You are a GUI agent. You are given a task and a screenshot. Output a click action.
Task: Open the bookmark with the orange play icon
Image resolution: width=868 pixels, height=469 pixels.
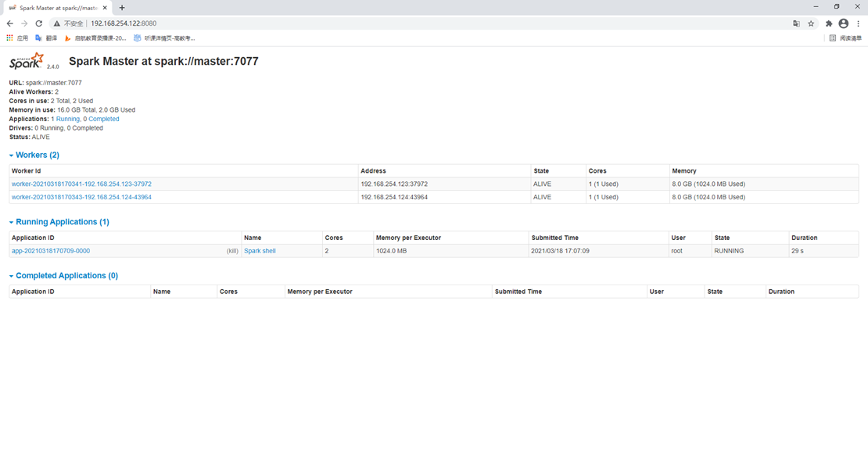(x=95, y=38)
